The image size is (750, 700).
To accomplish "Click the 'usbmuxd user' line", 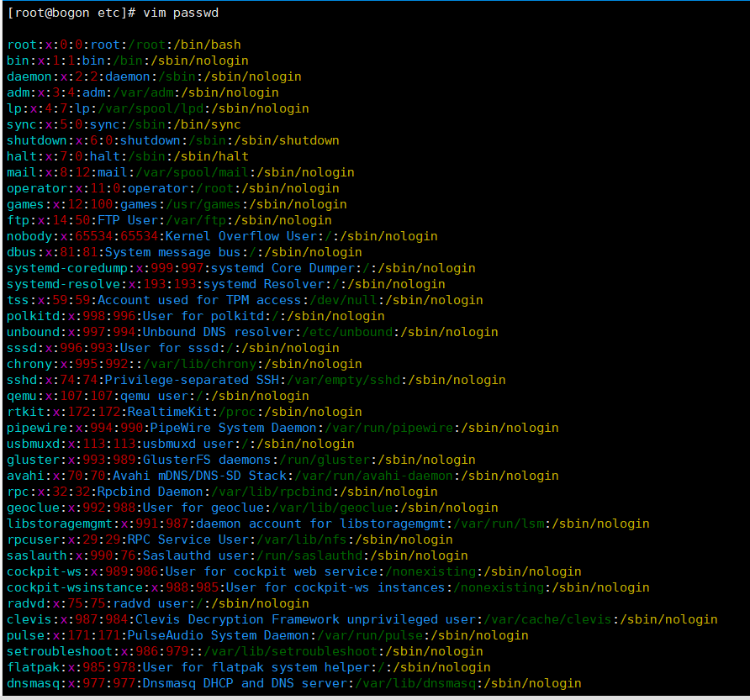I will click(x=181, y=445).
